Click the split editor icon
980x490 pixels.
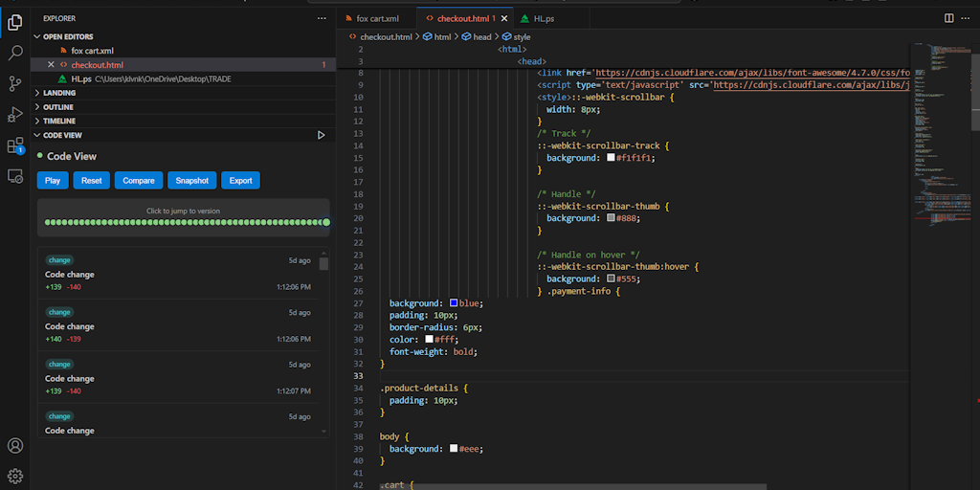coord(948,18)
